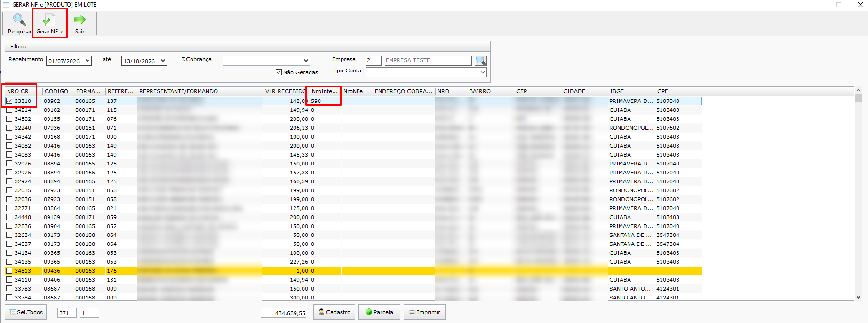
Task: Click the Pesquisar magnifier icon
Action: tap(19, 20)
